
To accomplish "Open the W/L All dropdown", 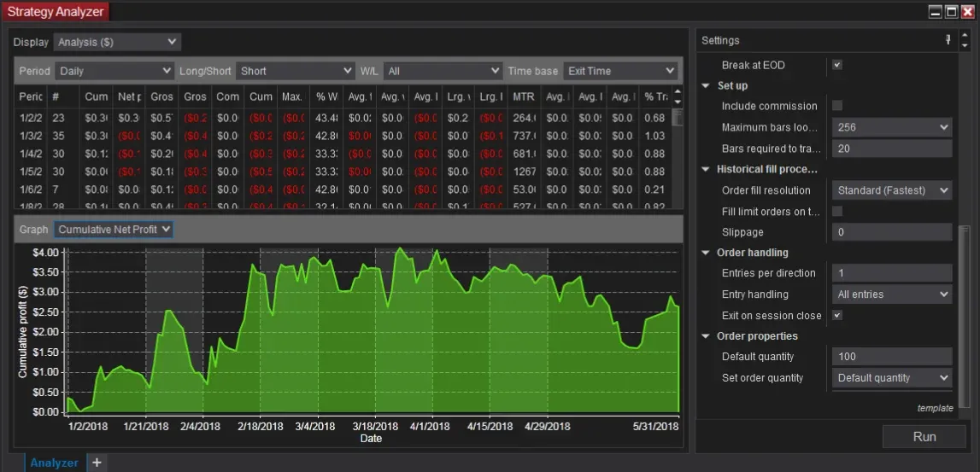I will 443,71.
